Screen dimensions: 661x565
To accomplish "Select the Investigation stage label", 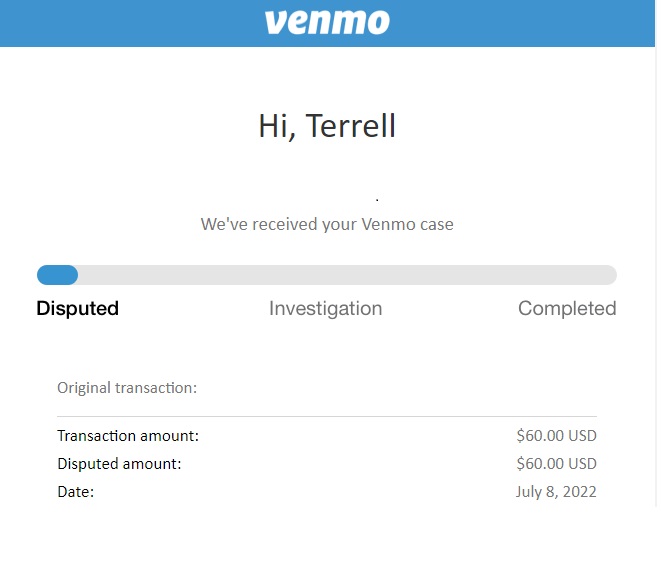I will pyautogui.click(x=325, y=309).
